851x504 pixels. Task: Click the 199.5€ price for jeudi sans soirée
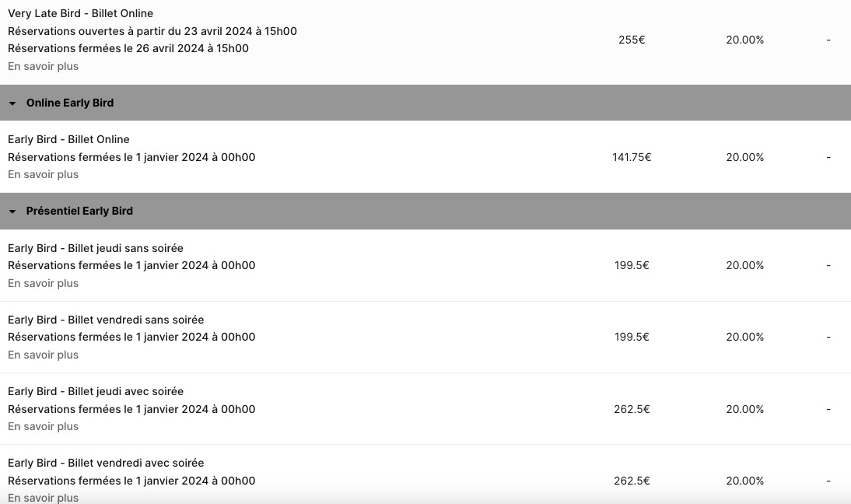pos(632,265)
